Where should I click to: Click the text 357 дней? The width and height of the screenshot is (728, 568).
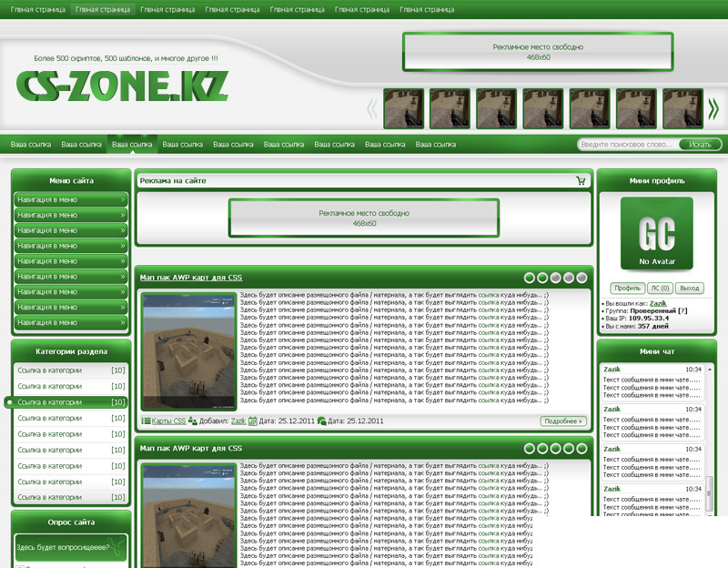[x=652, y=326]
